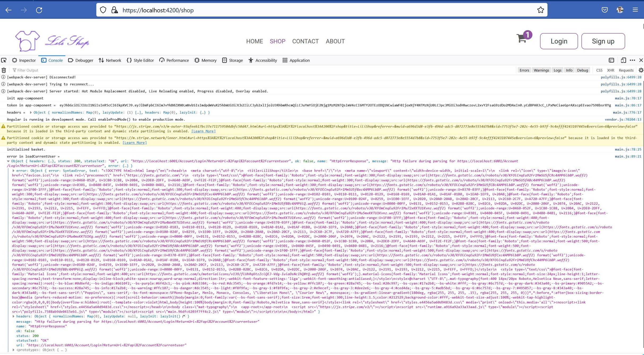Viewport: 644px width, 355px height.
Task: Select the Console tab
Action: click(x=52, y=60)
